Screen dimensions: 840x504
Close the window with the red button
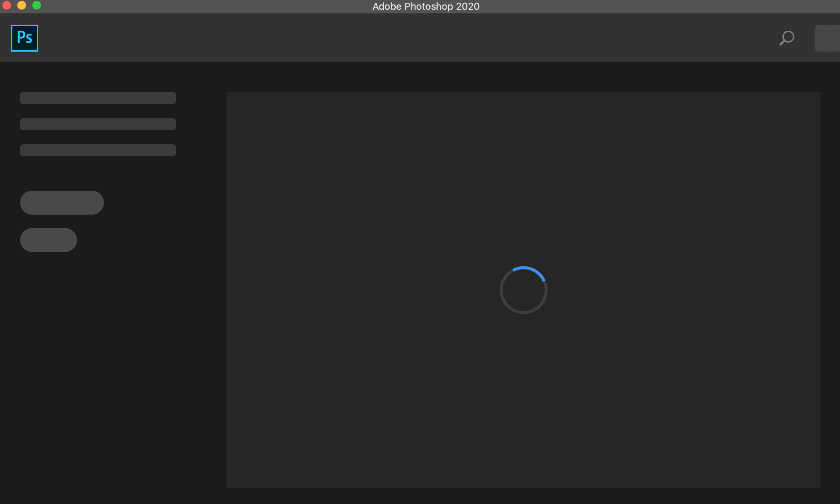[7, 5]
